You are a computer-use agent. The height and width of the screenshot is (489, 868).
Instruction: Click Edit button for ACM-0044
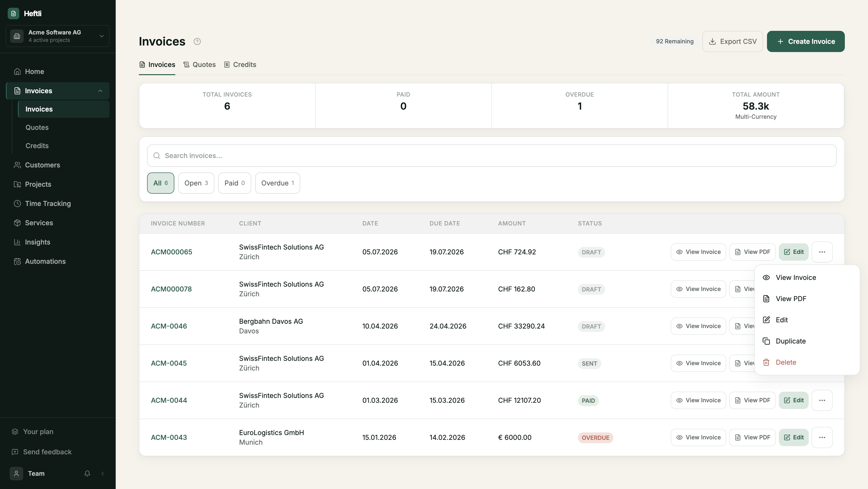click(793, 400)
